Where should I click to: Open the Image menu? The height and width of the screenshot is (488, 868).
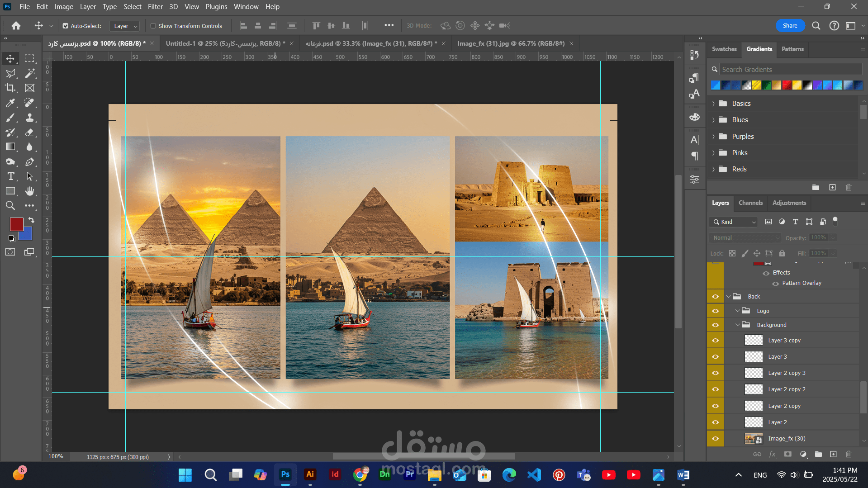(x=64, y=6)
